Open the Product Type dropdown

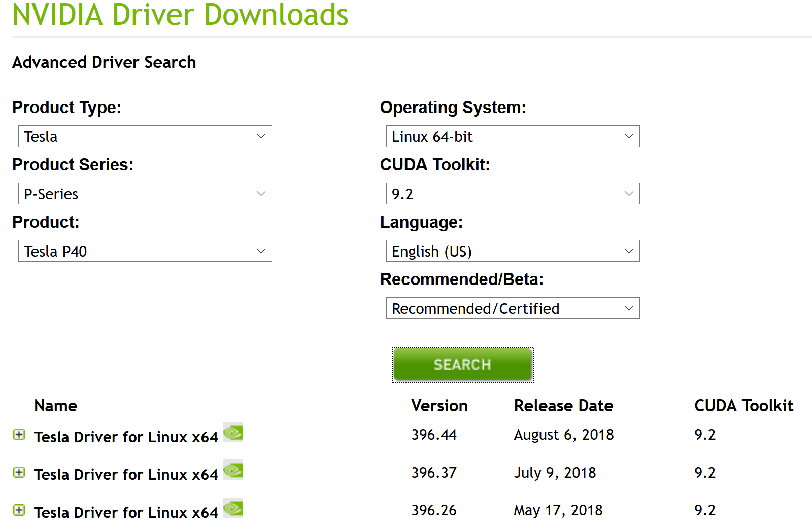click(x=145, y=136)
